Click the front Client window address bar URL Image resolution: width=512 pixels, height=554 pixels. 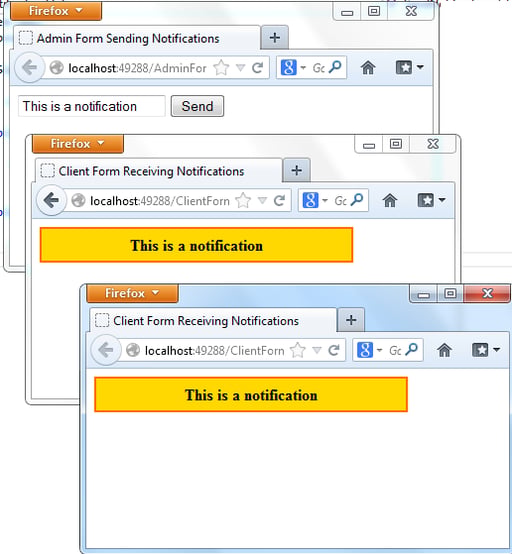(x=214, y=350)
